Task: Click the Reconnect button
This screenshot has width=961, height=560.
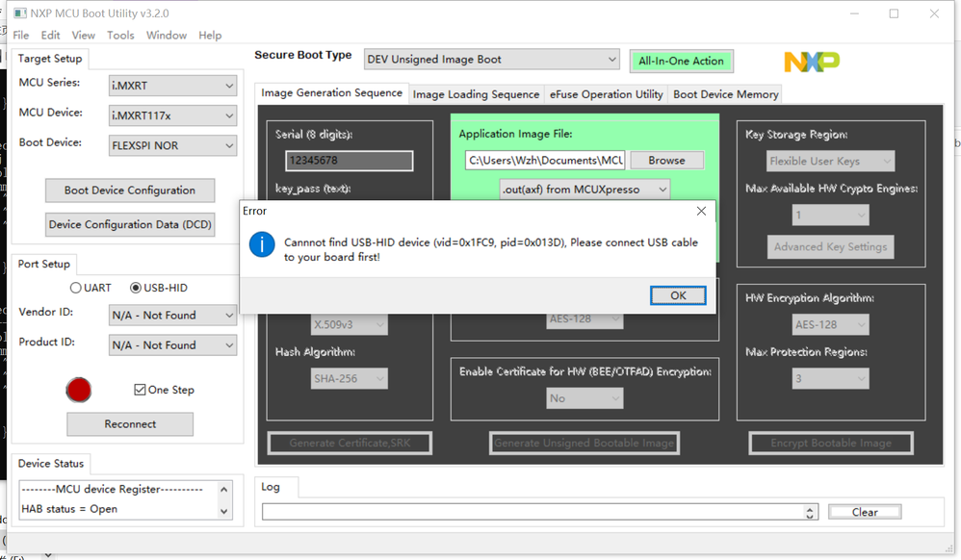Action: click(x=130, y=424)
